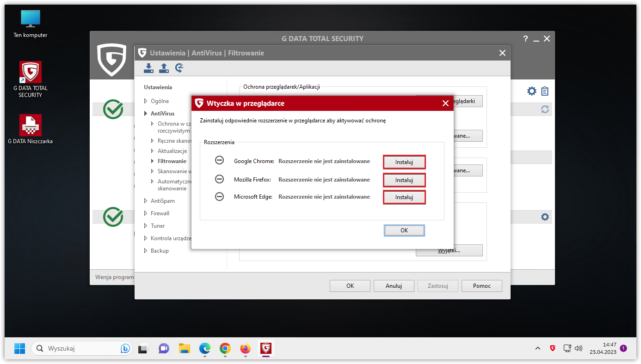Screen dimensions: 641x364
Task: Open the Chat app from taskbar
Action: 164,348
